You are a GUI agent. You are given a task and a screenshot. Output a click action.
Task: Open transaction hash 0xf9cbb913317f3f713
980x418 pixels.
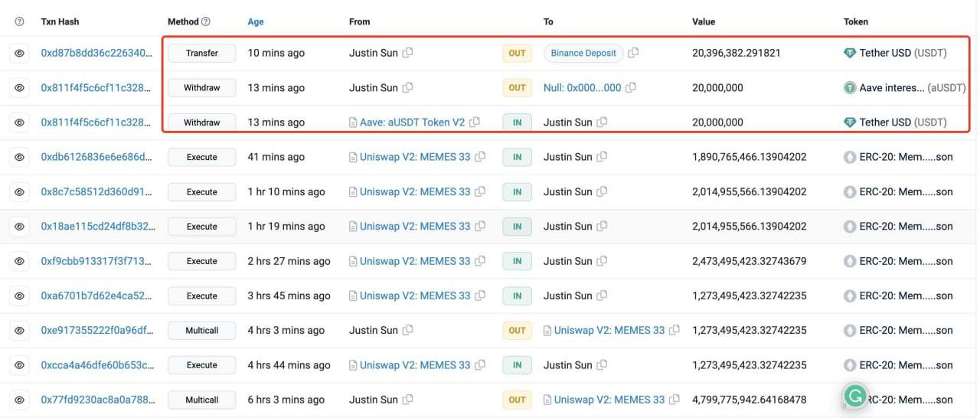coord(96,261)
